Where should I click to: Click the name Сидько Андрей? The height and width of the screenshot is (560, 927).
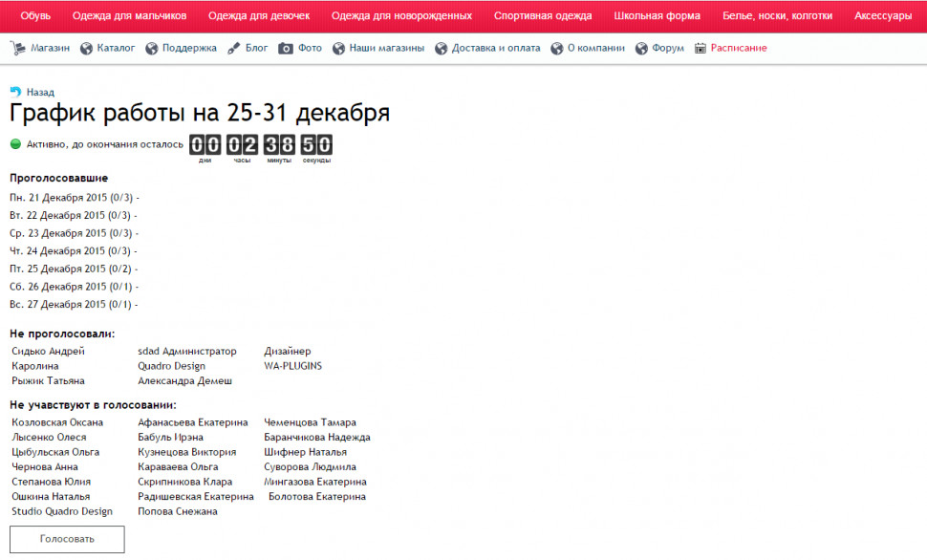49,352
